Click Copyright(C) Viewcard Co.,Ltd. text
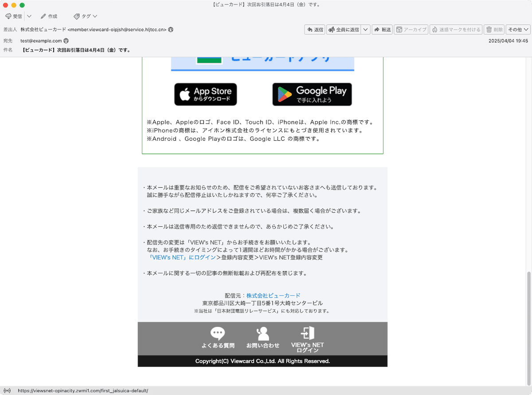The image size is (532, 395). coord(262,361)
